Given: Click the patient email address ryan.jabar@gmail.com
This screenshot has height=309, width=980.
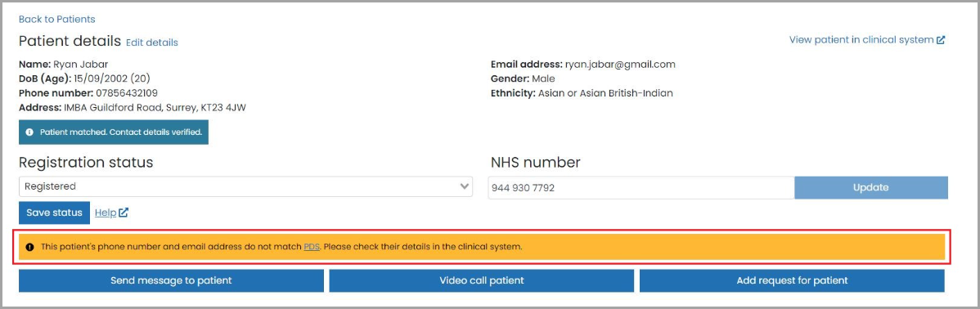Looking at the screenshot, I should tap(620, 65).
